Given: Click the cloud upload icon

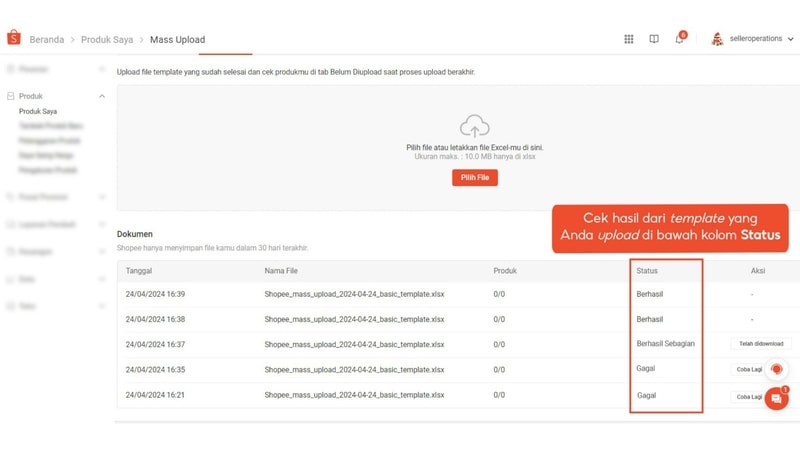Looking at the screenshot, I should [x=474, y=126].
